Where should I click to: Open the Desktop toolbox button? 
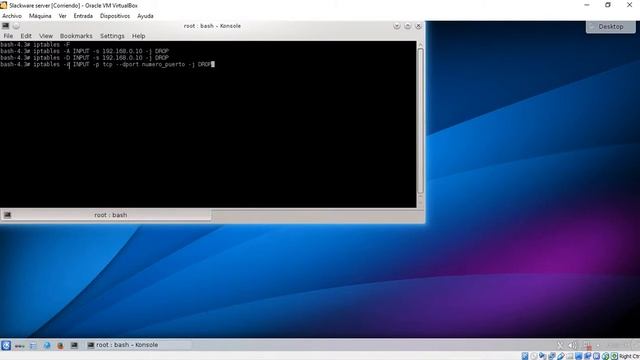(x=611, y=27)
